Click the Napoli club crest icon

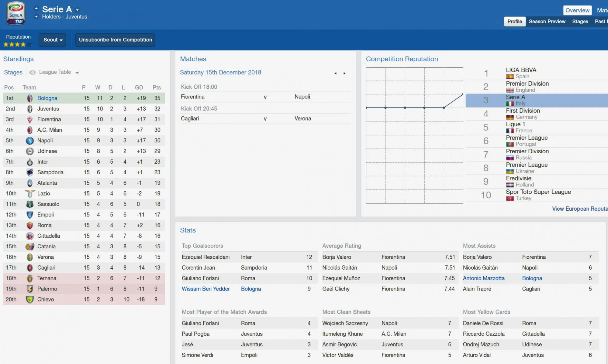pos(30,141)
